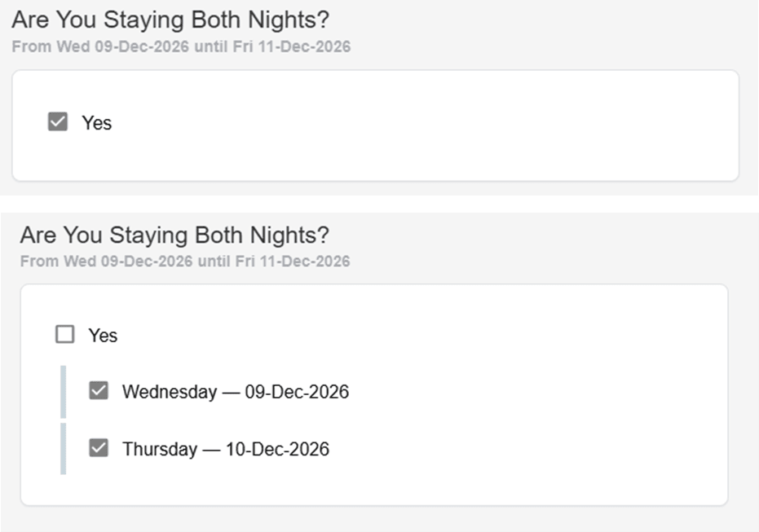759x532 pixels.
Task: Uncheck the Thursday 10-Dec-2026 checkbox
Action: [x=99, y=448]
